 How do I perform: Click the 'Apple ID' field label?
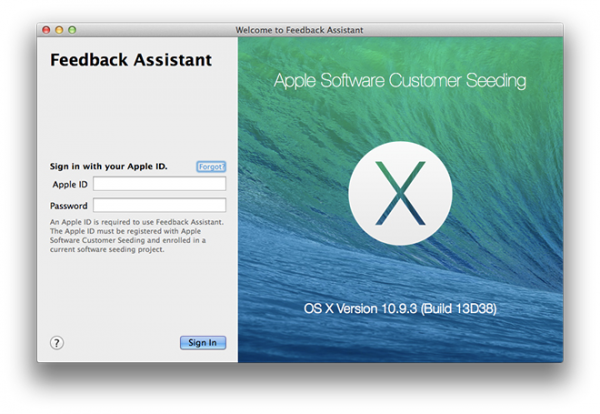coord(70,184)
